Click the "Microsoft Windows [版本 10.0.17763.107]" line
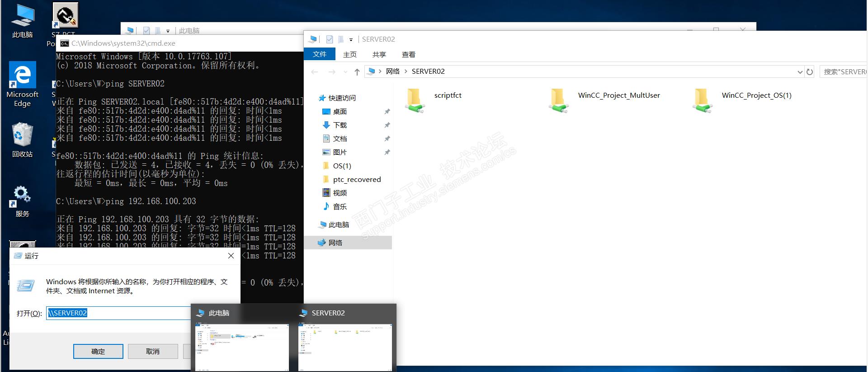 pos(144,57)
